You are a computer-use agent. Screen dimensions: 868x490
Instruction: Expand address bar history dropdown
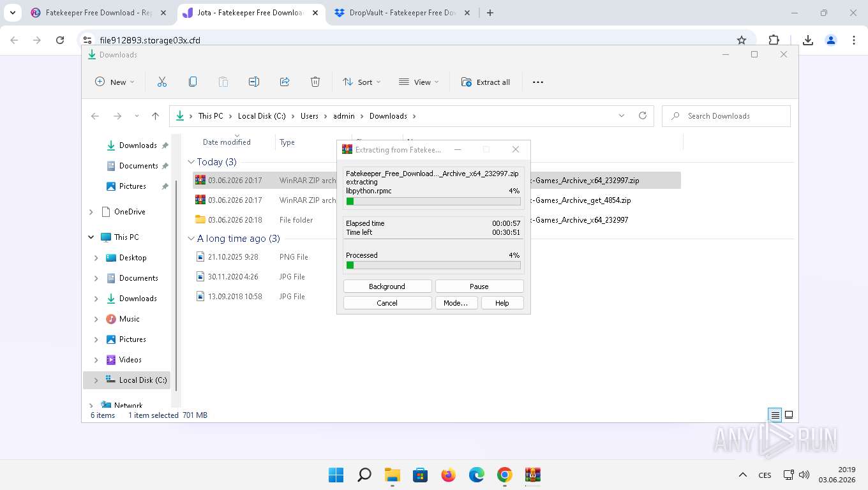(622, 115)
